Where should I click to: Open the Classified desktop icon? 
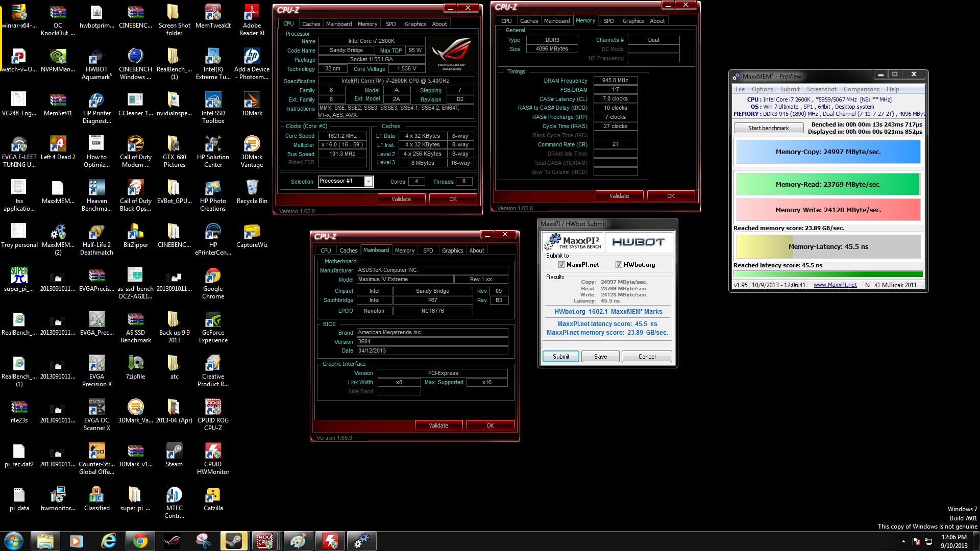pos(96,499)
